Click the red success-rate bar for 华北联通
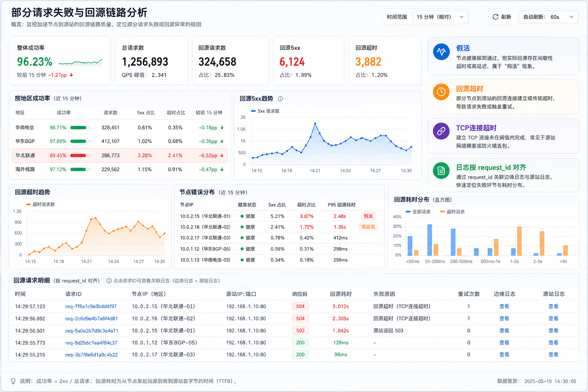This screenshot has width=588, height=392. [x=80, y=155]
